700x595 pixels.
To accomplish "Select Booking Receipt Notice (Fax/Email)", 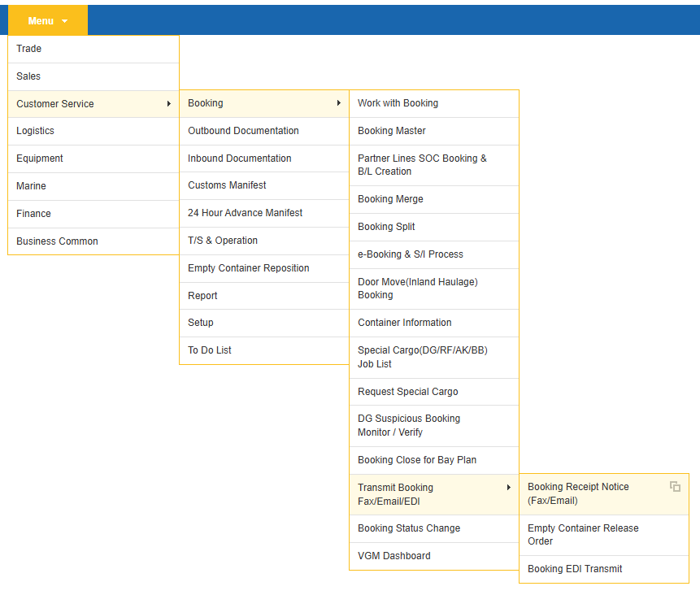I will pos(604,494).
